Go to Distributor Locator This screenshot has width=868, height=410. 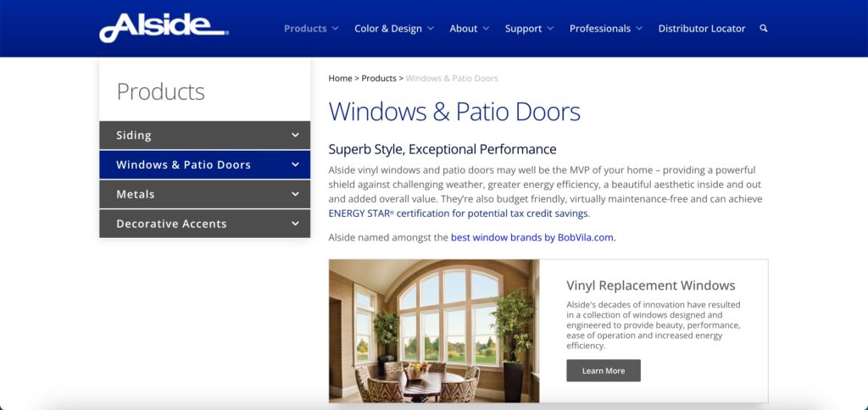702,29
